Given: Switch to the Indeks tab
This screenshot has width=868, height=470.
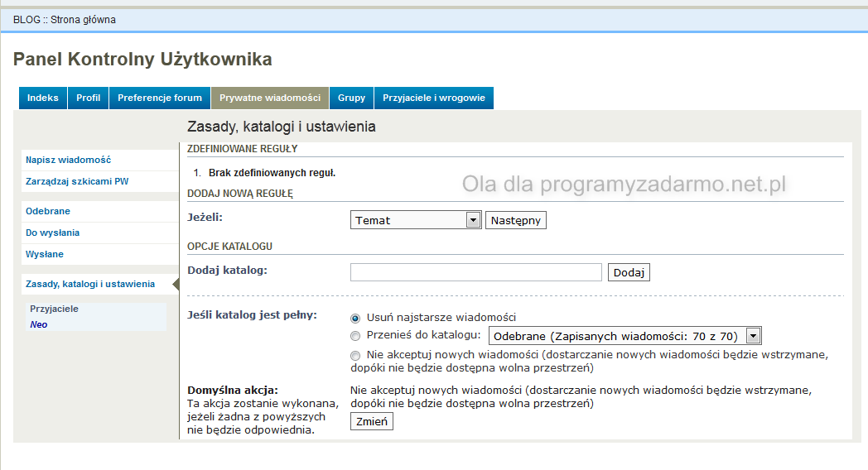Looking at the screenshot, I should [x=43, y=98].
